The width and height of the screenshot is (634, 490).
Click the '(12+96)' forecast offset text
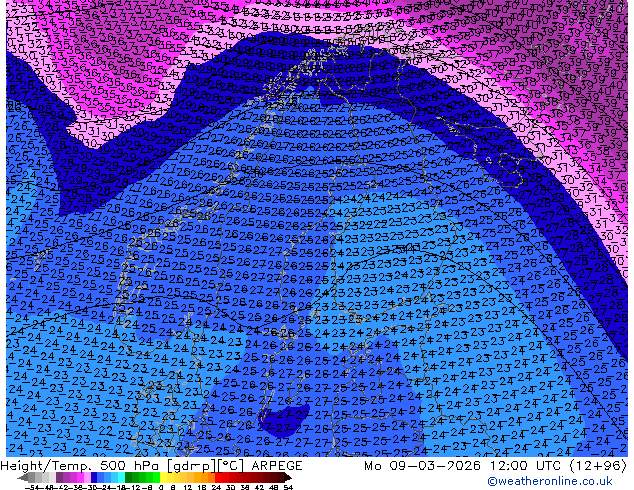(x=600, y=466)
